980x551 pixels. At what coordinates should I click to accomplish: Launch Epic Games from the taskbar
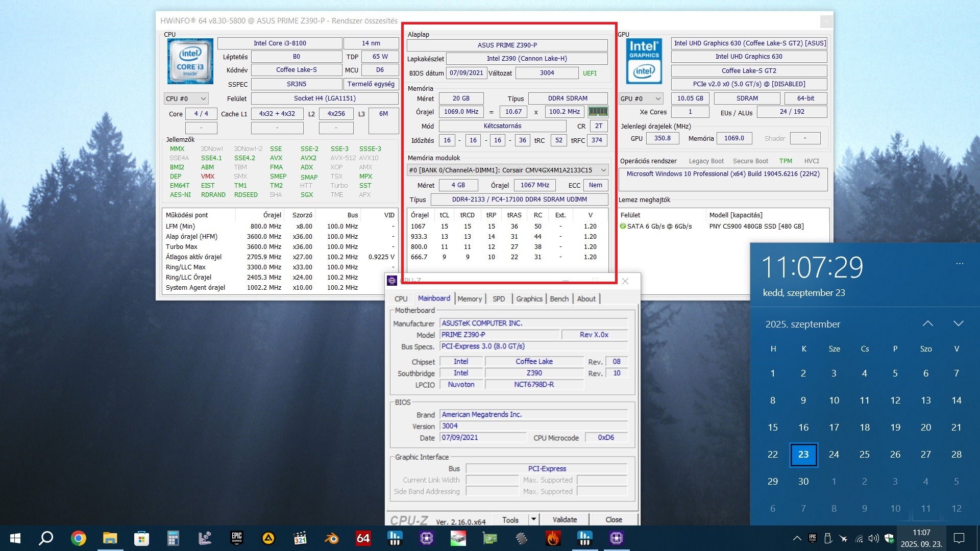point(237,538)
